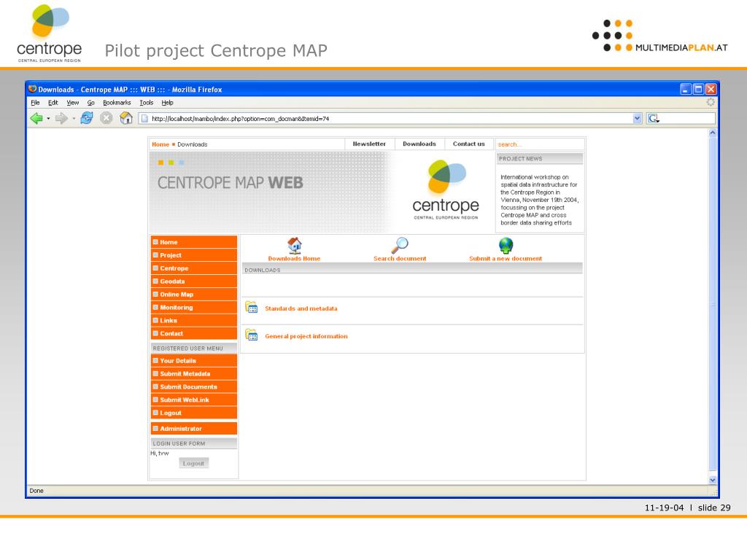The height and width of the screenshot is (560, 747).
Task: Open Standards and metadata category
Action: 301,308
